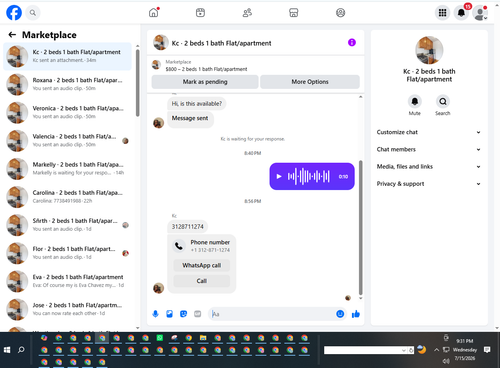Image resolution: width=500 pixels, height=368 pixels.
Task: Open Windows taskbar search
Action: click(x=21, y=350)
